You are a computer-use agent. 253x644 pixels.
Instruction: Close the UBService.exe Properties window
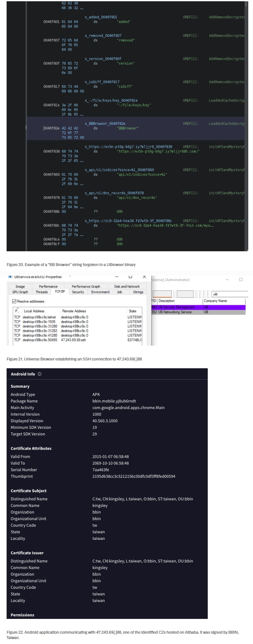tap(144, 277)
